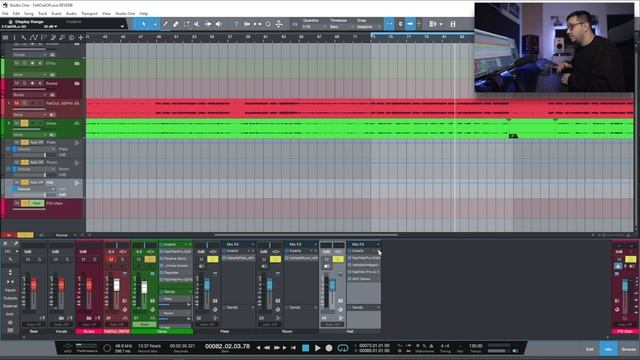Open the Studio One menu
The image size is (640, 360).
click(125, 13)
